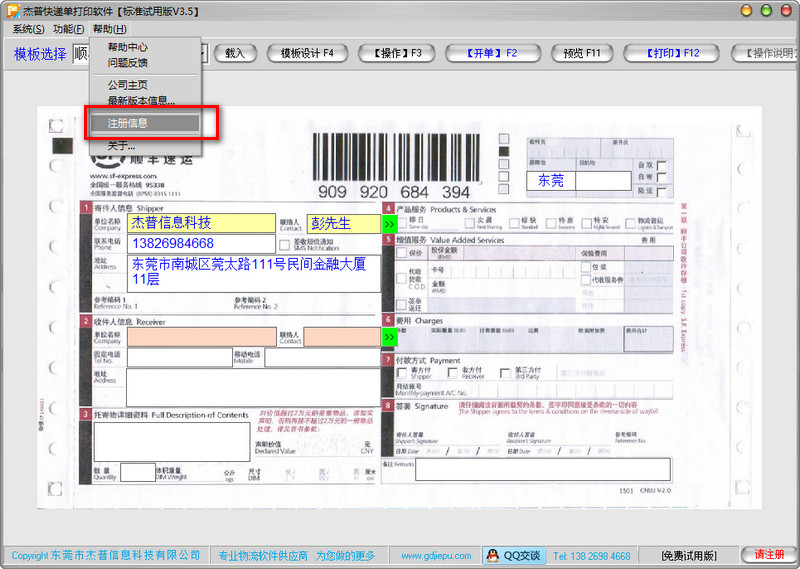Image resolution: width=800 pixels, height=569 pixels.
Task: Click the 【操作说明】 button
Action: click(765, 53)
